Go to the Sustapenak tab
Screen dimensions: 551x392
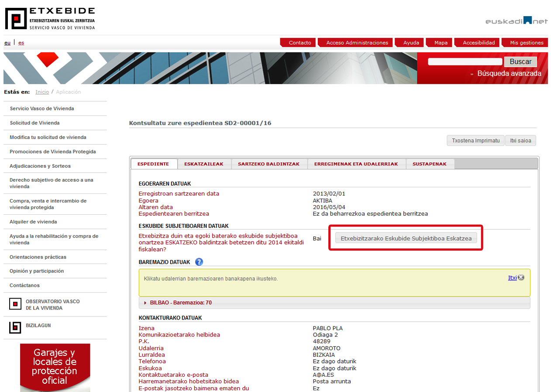(x=429, y=164)
